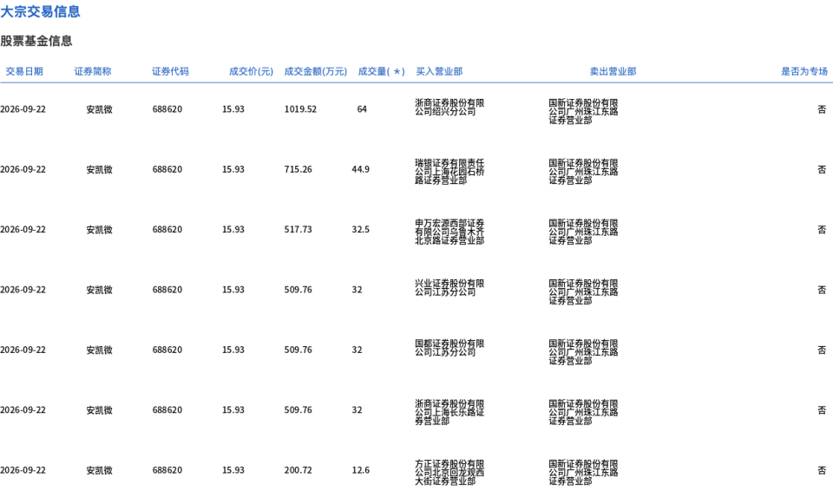This screenshot has height=504, width=833.
Task: Click volume 32 in the 国都证券 row
Action: point(357,350)
